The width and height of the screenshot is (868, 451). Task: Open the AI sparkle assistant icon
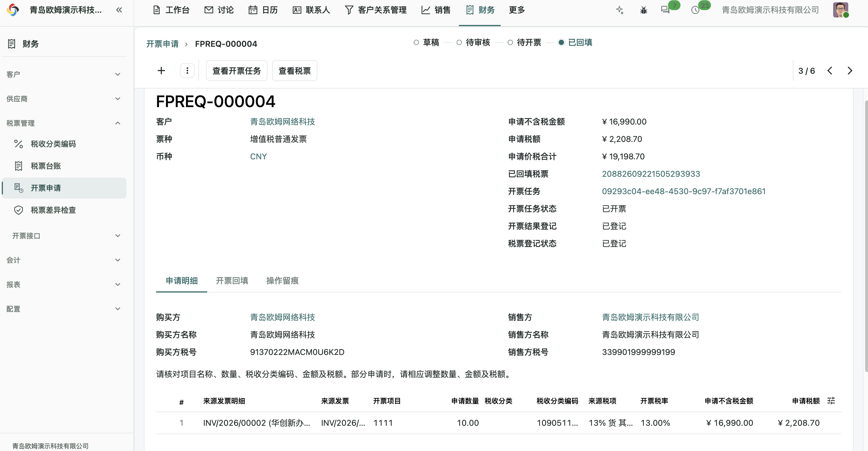click(619, 10)
